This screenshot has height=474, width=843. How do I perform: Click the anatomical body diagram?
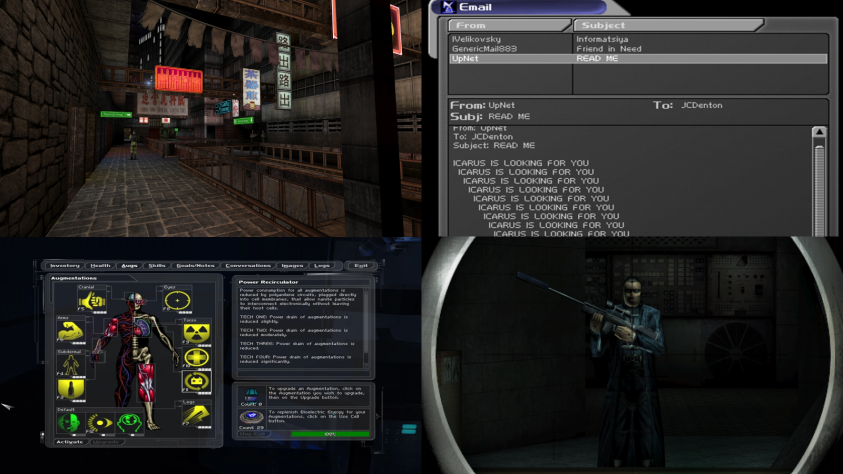point(135,361)
